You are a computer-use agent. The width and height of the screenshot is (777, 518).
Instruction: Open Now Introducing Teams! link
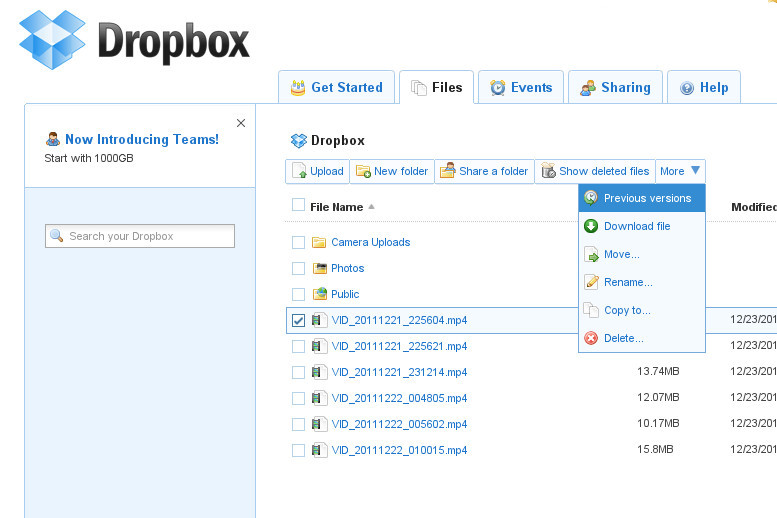coord(142,139)
